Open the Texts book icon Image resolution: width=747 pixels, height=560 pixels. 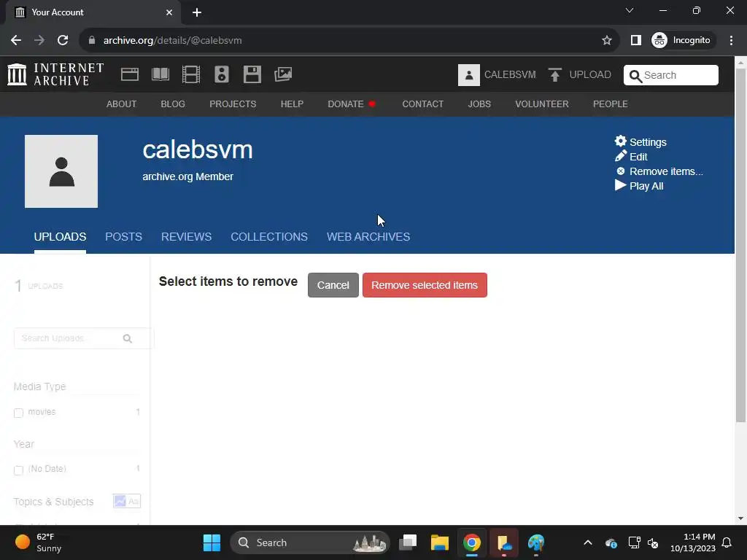click(160, 74)
